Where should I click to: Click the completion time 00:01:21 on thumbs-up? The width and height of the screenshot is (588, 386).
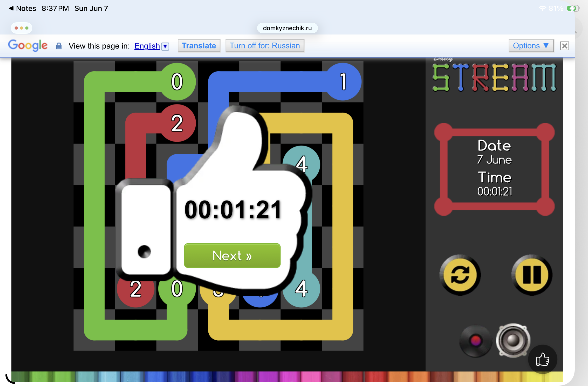[x=233, y=210]
